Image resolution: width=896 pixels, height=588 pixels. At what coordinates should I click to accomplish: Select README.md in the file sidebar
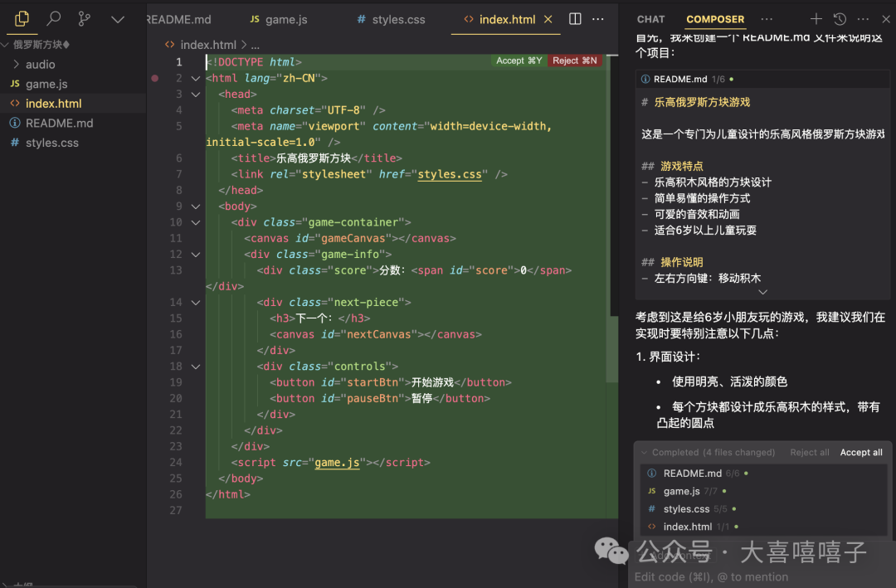point(70,123)
